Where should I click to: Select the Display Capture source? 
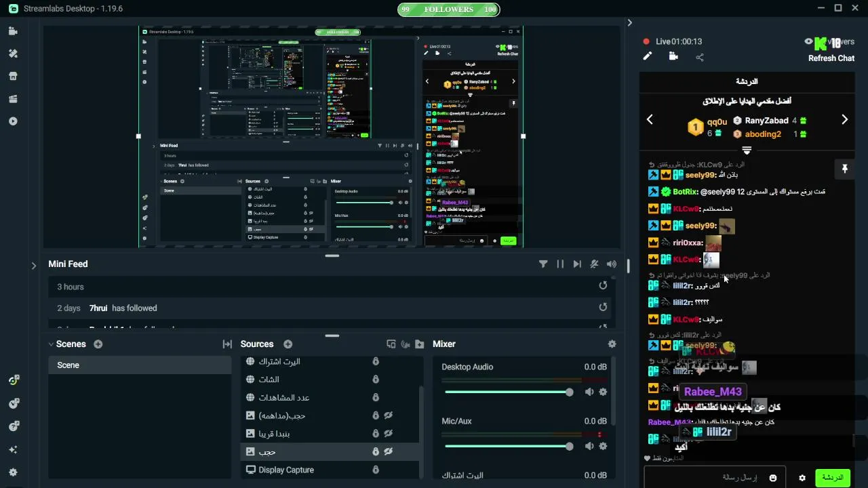pos(330,470)
